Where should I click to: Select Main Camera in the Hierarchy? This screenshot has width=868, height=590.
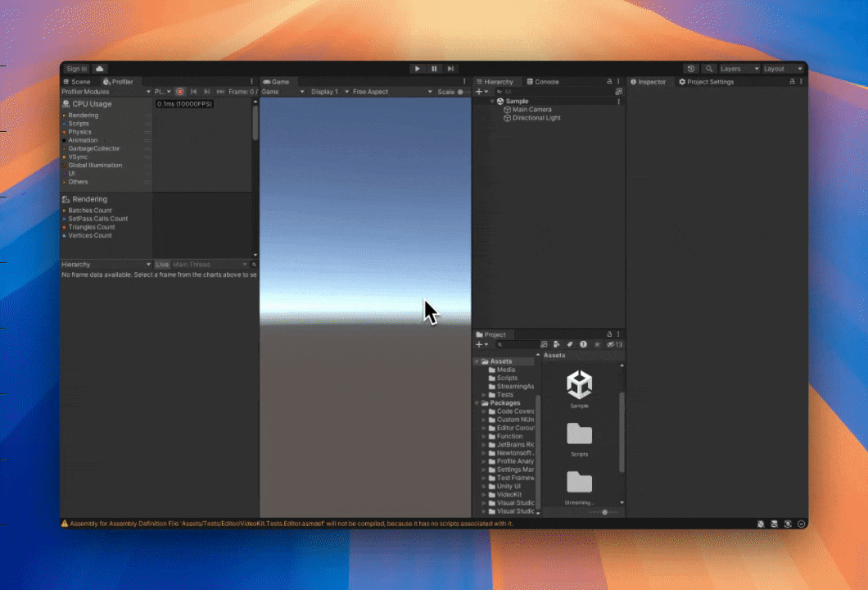click(531, 110)
